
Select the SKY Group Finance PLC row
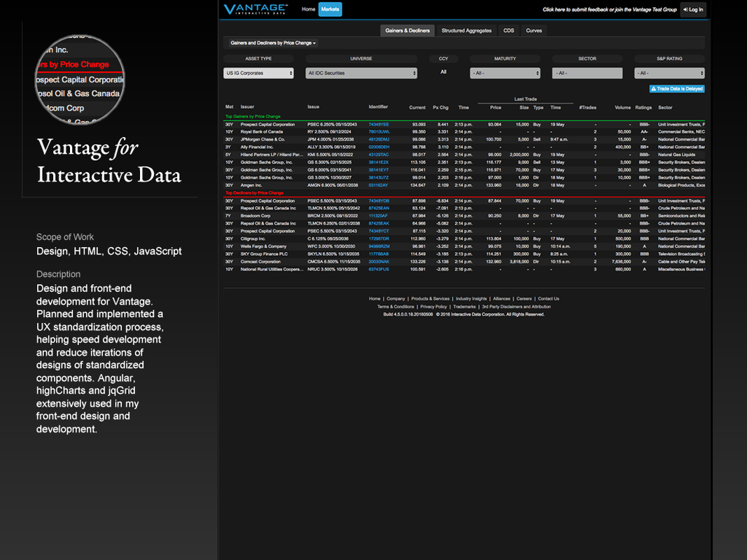point(464,254)
